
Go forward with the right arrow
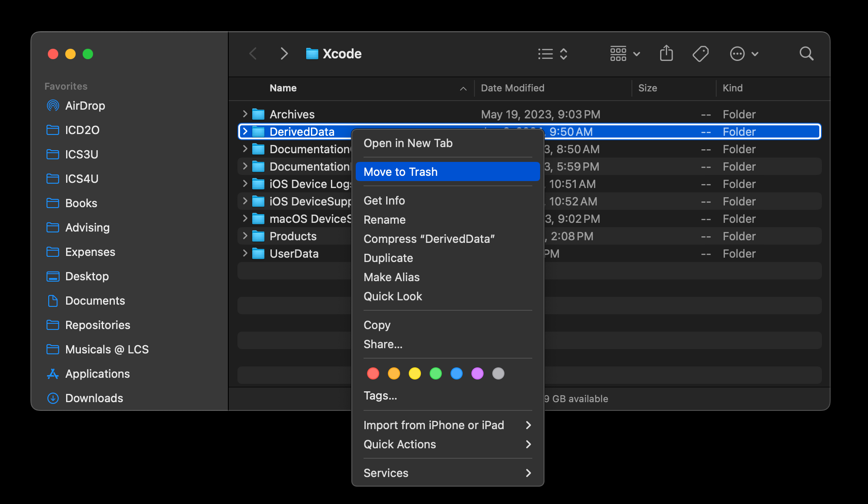pos(284,54)
